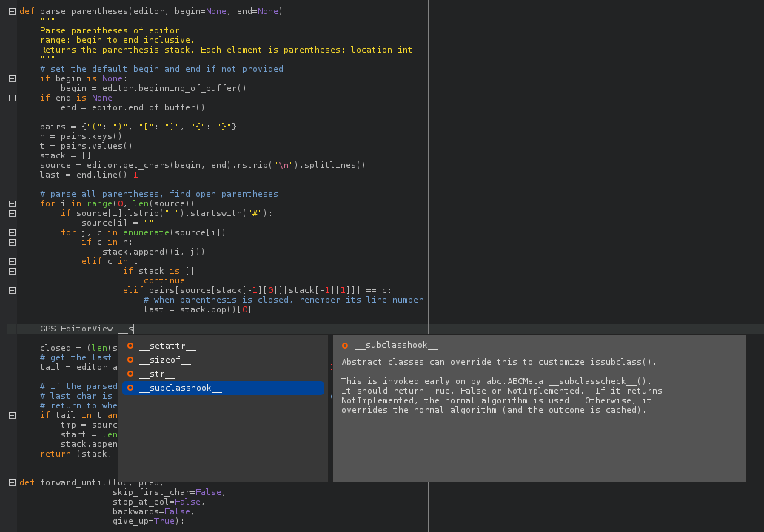Collapse the parse_parentheses function definition

coord(12,11)
